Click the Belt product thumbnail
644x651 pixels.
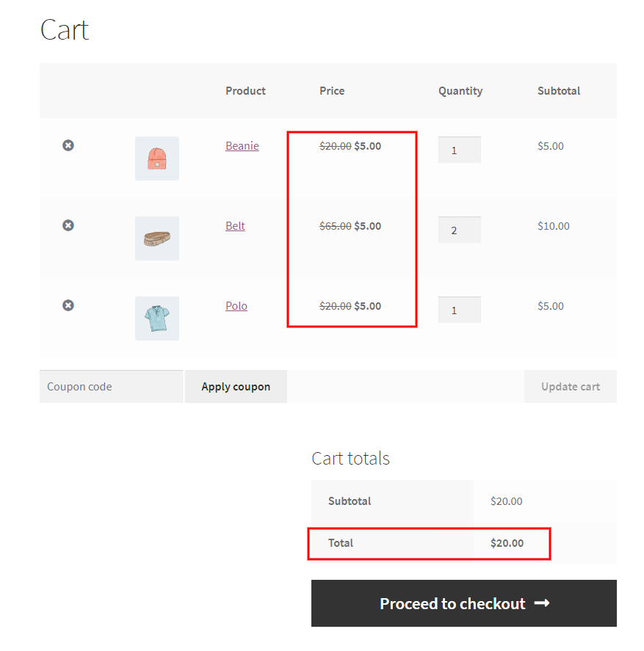pos(156,239)
